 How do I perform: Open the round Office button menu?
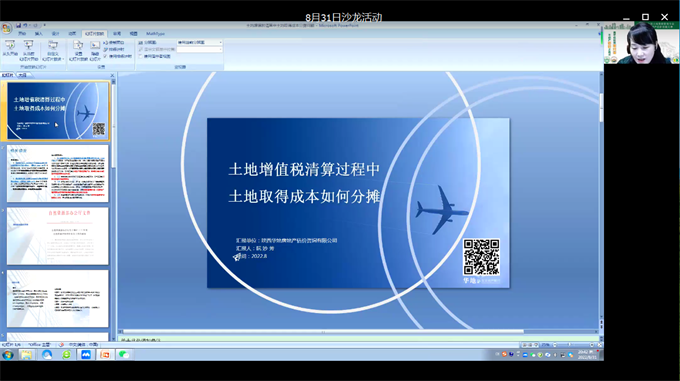point(6,29)
